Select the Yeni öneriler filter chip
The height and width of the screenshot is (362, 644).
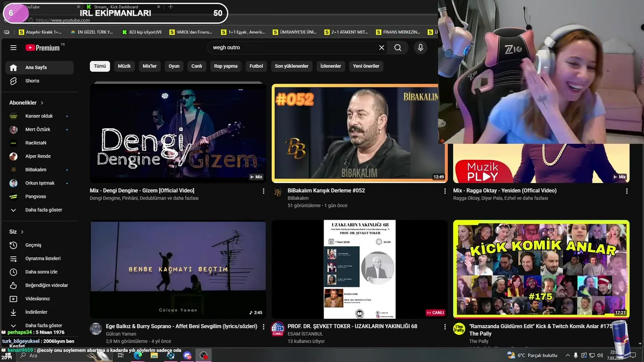coord(366,66)
